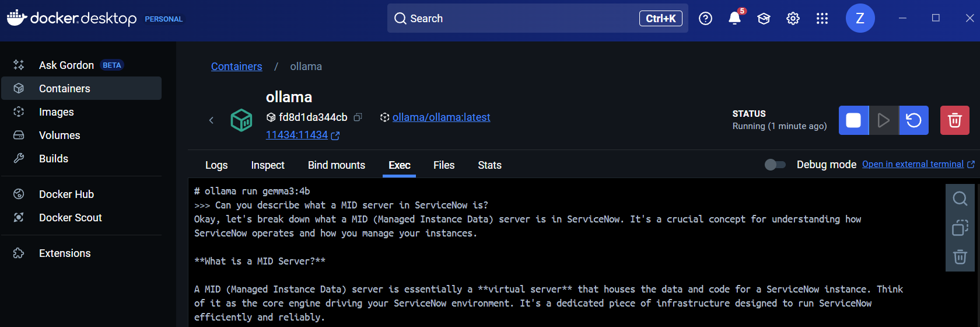
Task: Select Containers in the sidebar
Action: pos(82,88)
